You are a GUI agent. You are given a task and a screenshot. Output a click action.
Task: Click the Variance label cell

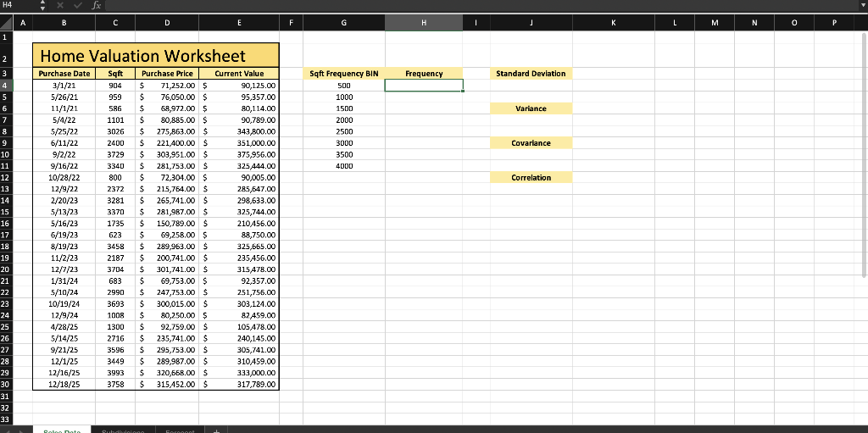pos(531,108)
